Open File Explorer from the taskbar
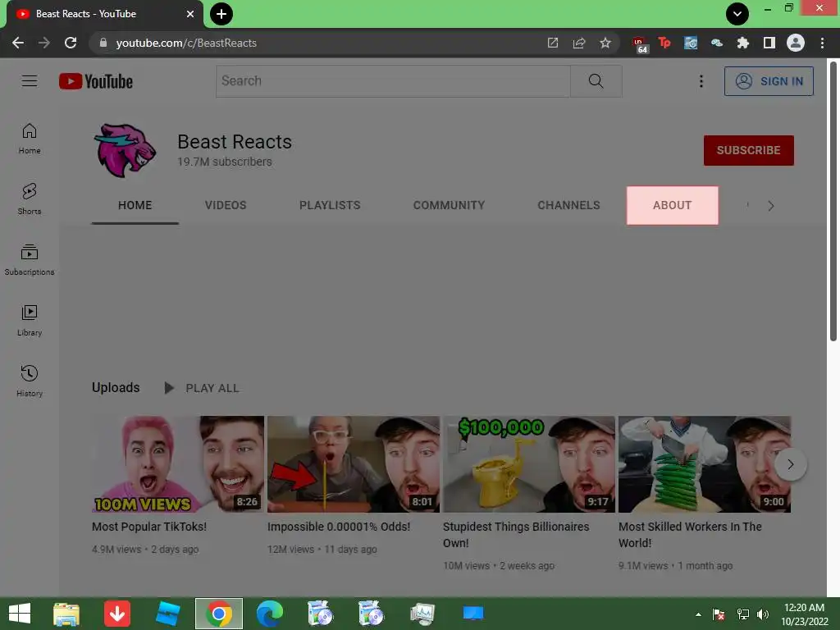The height and width of the screenshot is (630, 840). click(66, 614)
